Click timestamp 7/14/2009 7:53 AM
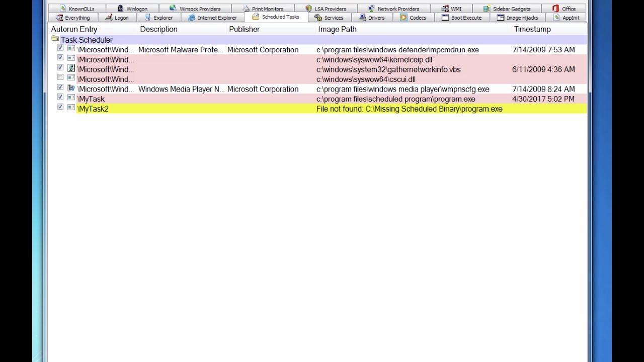Screen dimensions: 644x362 point(543,50)
